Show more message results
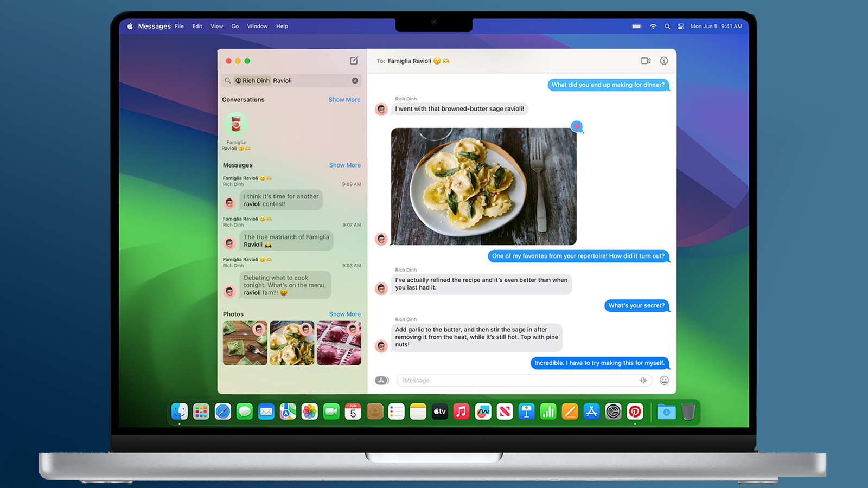The height and width of the screenshot is (488, 868). [345, 165]
